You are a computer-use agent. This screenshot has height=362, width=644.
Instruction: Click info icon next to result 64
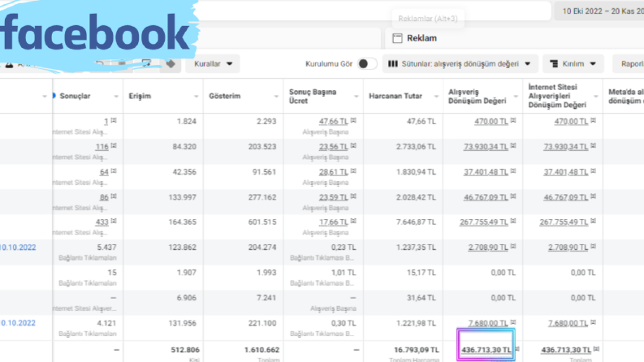pos(114,171)
